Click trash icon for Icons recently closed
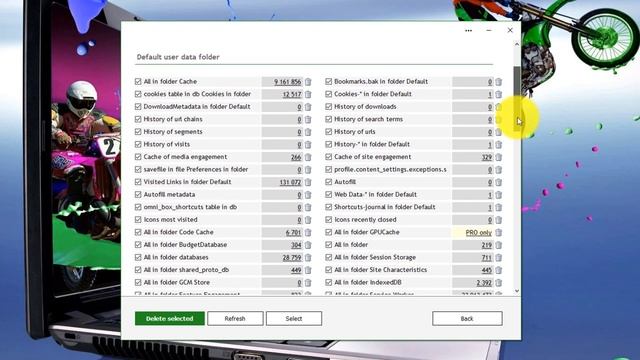This screenshot has height=360, width=640. point(499,220)
